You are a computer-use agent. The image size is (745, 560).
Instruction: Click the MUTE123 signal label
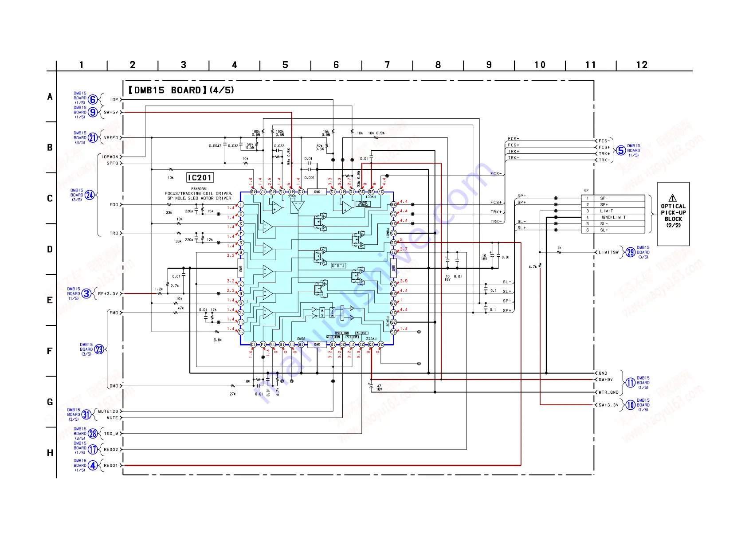108,411
